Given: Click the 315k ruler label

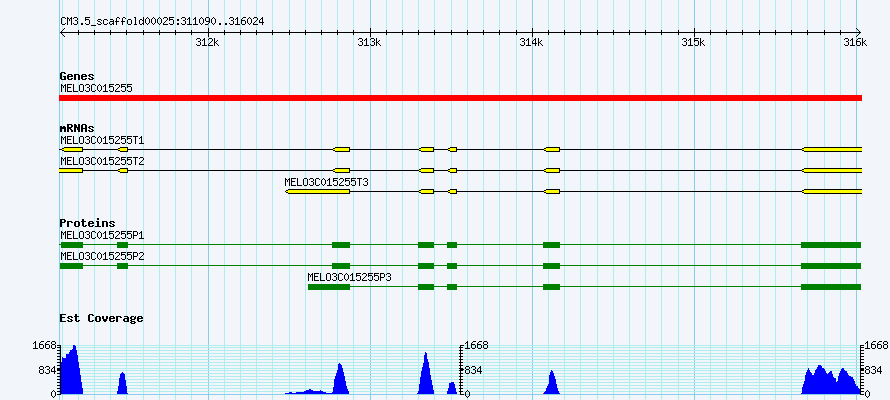Looking at the screenshot, I should pos(694,42).
